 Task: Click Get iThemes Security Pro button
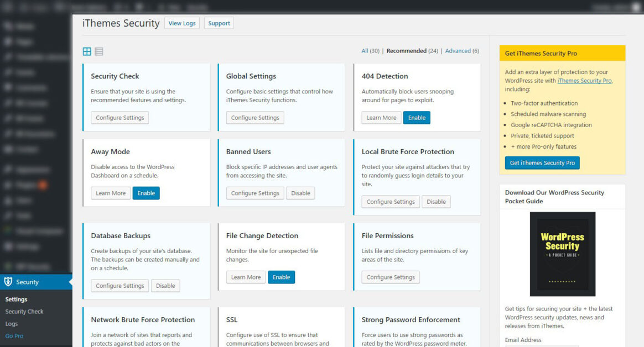[542, 163]
